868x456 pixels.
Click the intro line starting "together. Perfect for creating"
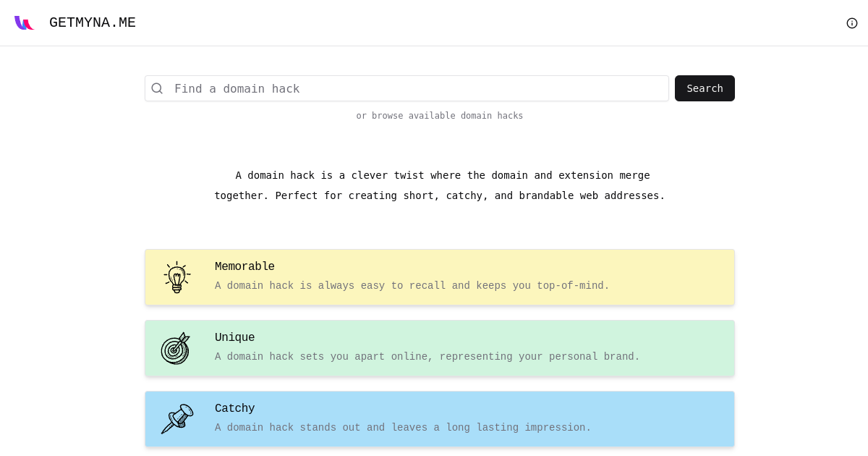[x=439, y=195]
